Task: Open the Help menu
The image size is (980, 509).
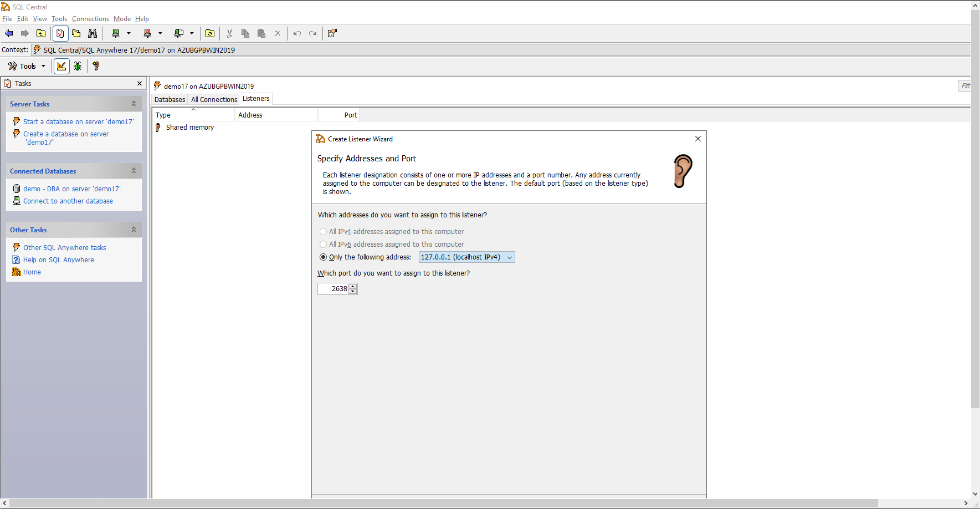Action: tap(142, 19)
